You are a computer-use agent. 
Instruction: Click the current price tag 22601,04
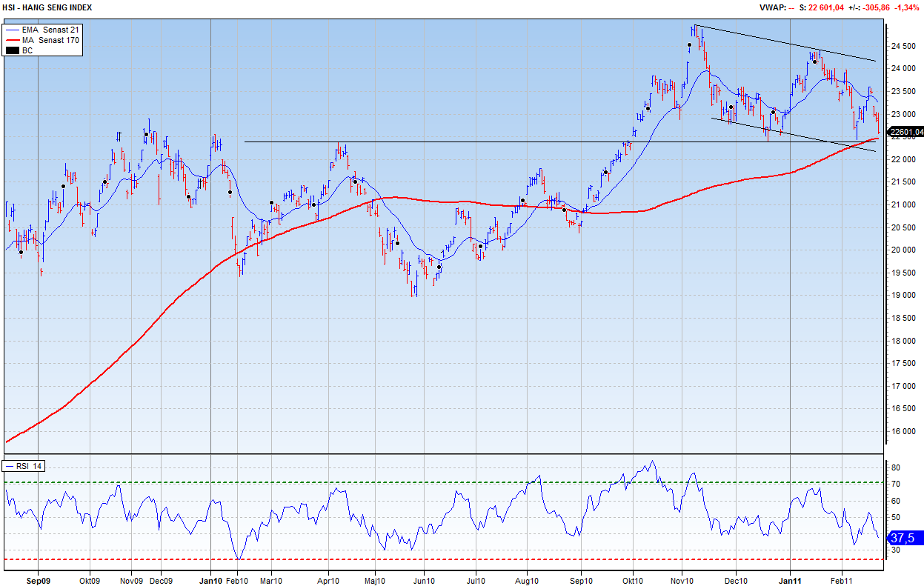[x=905, y=133]
